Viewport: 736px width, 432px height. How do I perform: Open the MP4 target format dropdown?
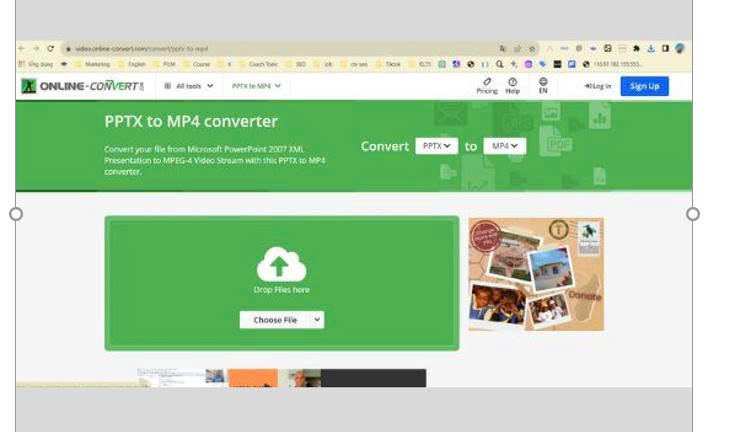point(505,146)
